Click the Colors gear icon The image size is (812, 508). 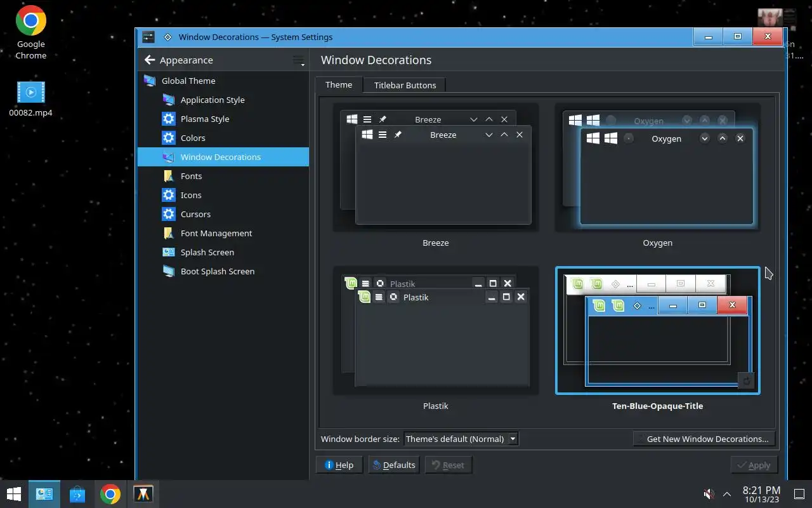pos(168,138)
